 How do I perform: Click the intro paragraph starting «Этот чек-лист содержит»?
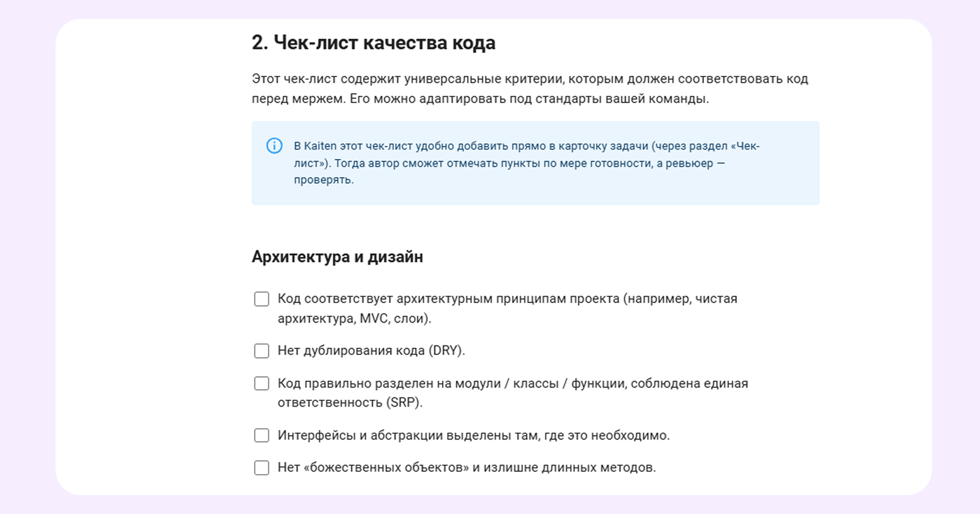529,80
